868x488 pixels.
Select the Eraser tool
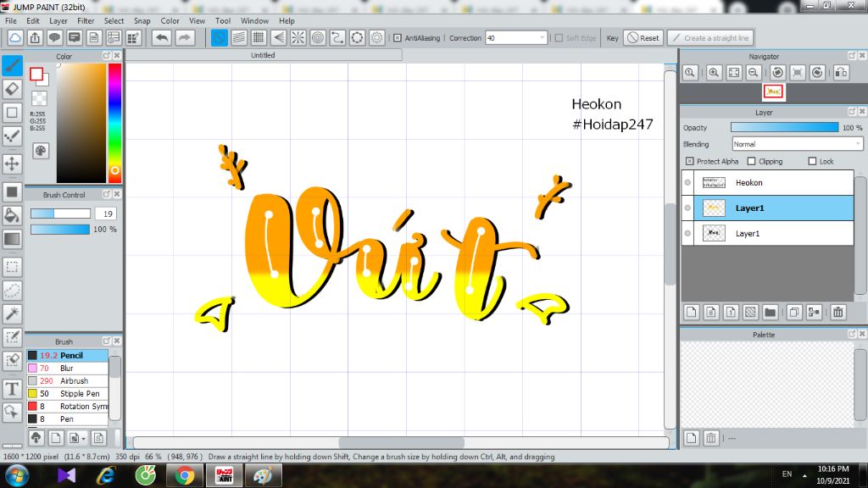tap(12, 88)
